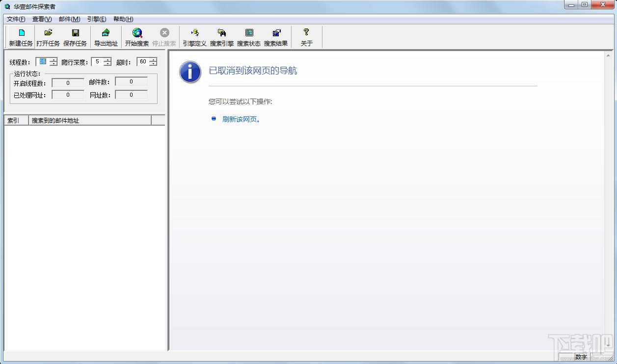Click into the 超时 input field
The width and height of the screenshot is (617, 364).
143,62
